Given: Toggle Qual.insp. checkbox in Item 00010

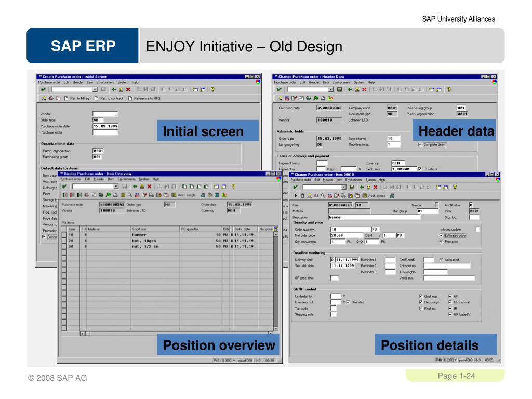Looking at the screenshot, I should 421,296.
